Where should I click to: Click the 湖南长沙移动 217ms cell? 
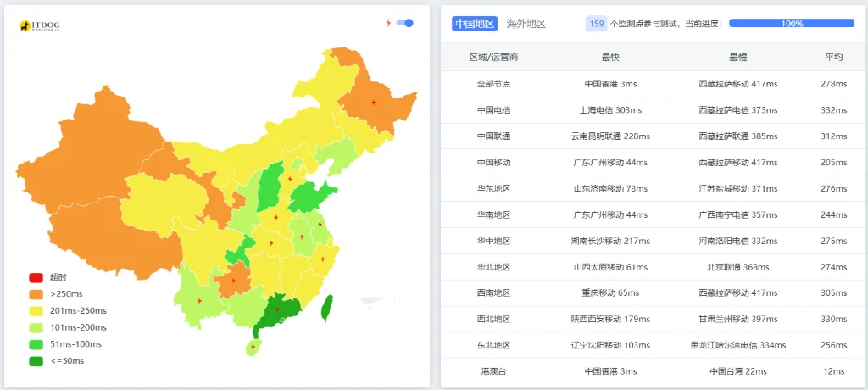click(610, 241)
